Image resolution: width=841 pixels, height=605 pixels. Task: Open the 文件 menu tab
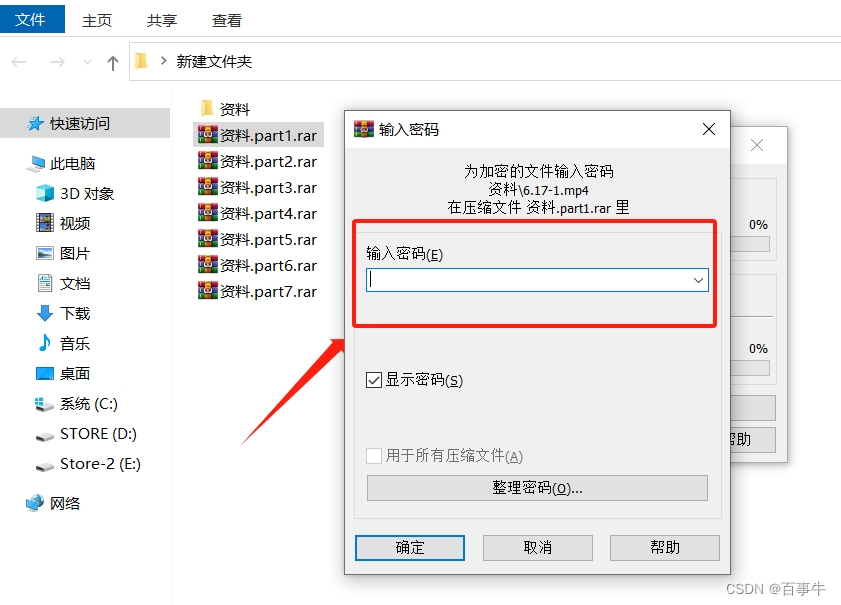coord(32,19)
